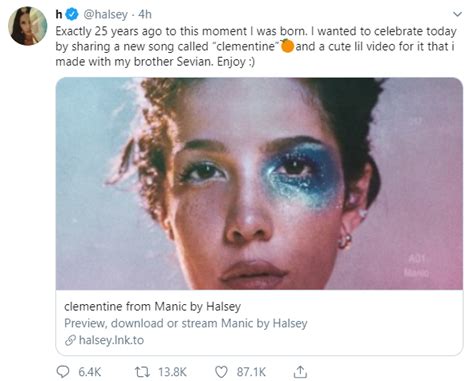Click the display name 'h'
The height and width of the screenshot is (381, 474).
click(x=59, y=14)
